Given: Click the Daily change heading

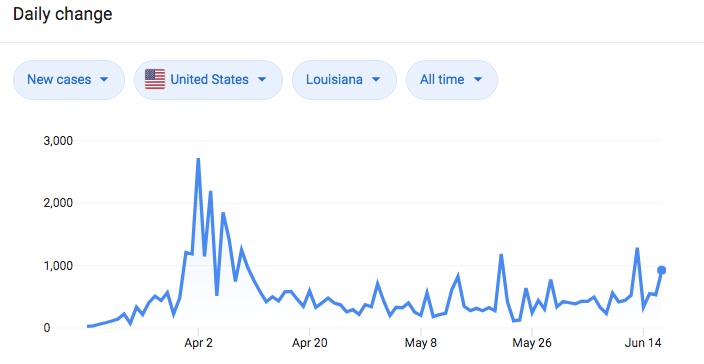Looking at the screenshot, I should 62,14.
